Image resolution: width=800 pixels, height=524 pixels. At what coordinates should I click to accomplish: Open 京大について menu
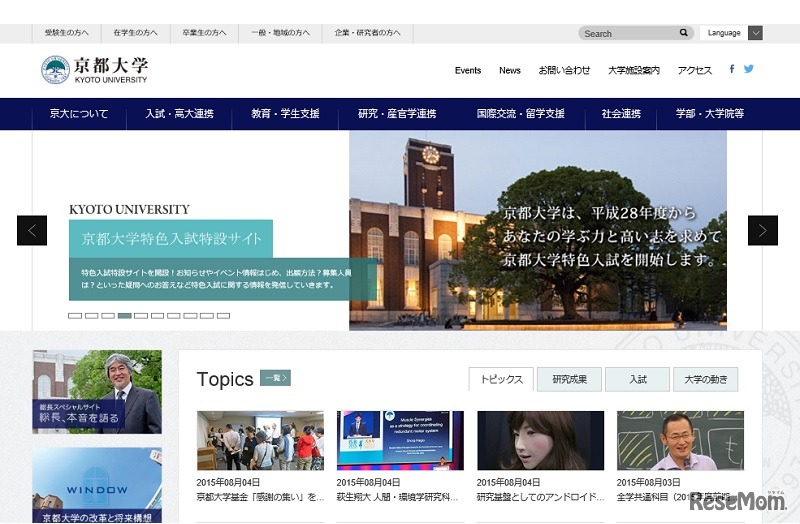(x=79, y=114)
